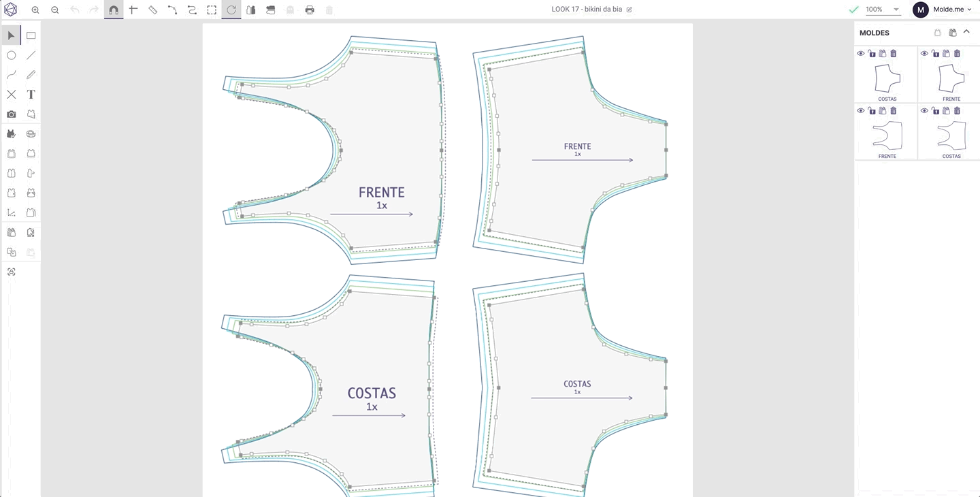
Task: Select the top FRENTE mold thumbnail
Action: (x=951, y=79)
